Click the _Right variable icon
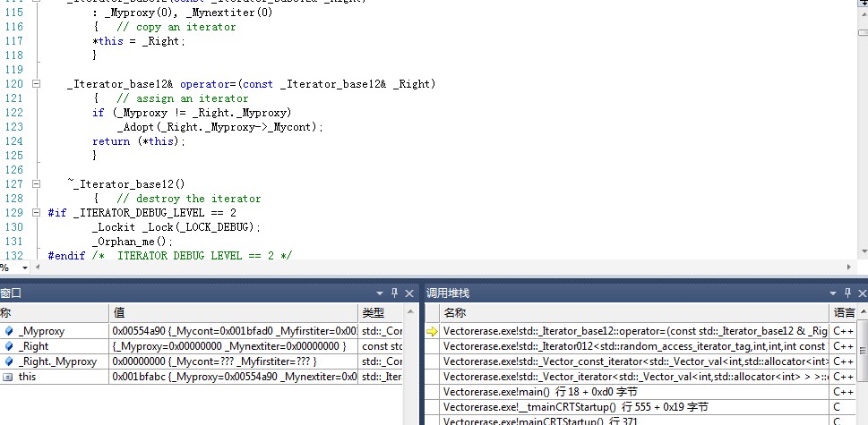Image resolution: width=868 pixels, height=425 pixels. pyautogui.click(x=8, y=346)
